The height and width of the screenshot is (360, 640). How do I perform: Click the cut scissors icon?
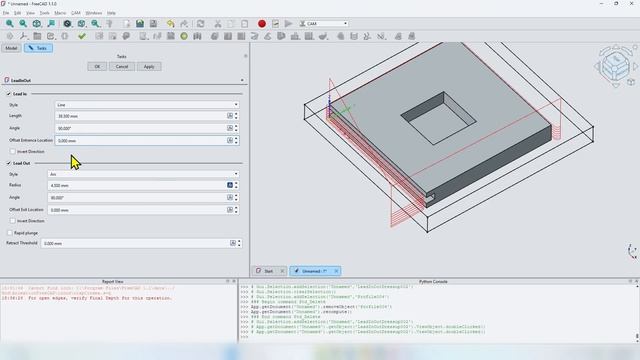218,24
